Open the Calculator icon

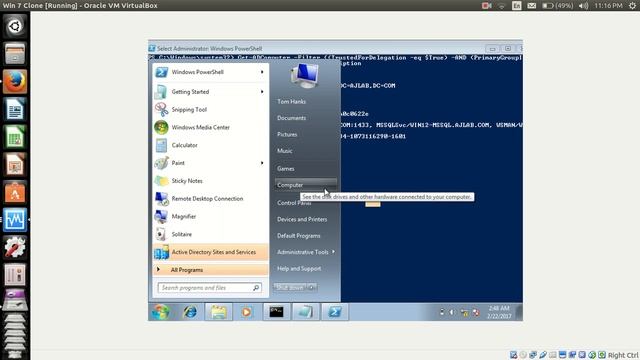[161, 145]
